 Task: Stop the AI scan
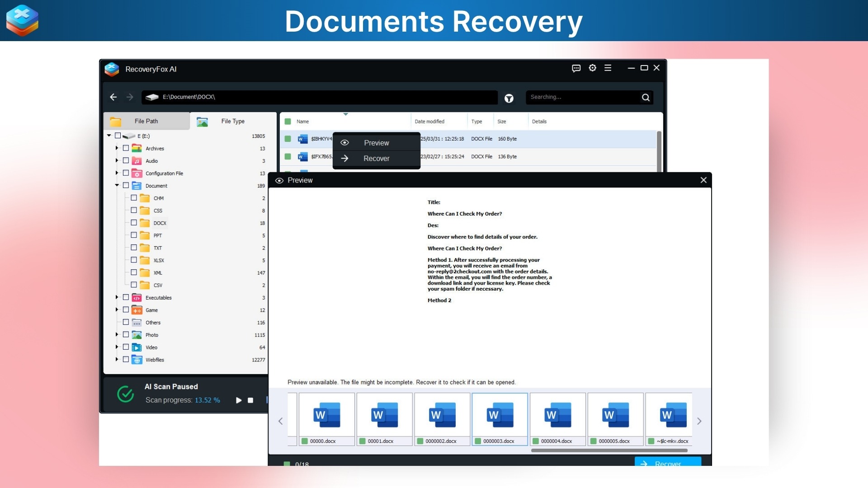tap(250, 400)
